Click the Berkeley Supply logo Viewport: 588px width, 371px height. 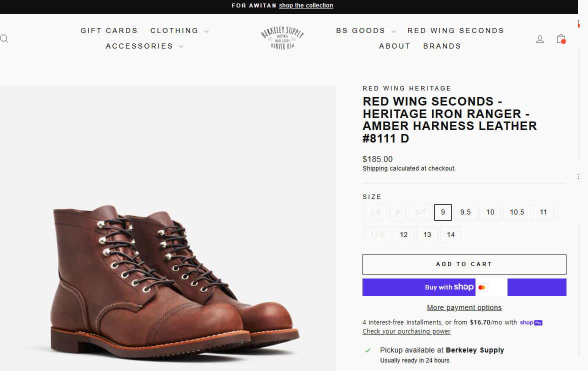[282, 38]
